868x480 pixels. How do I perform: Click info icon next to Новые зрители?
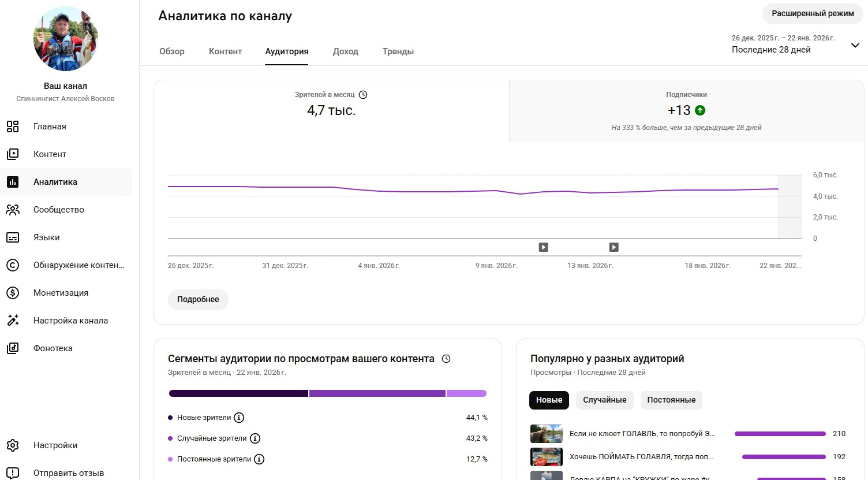tap(239, 418)
